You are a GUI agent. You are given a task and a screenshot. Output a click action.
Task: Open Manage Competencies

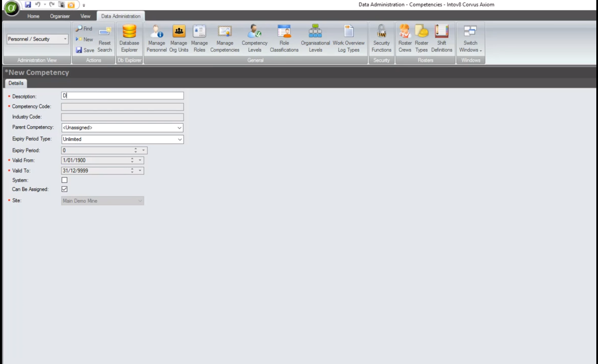click(225, 39)
